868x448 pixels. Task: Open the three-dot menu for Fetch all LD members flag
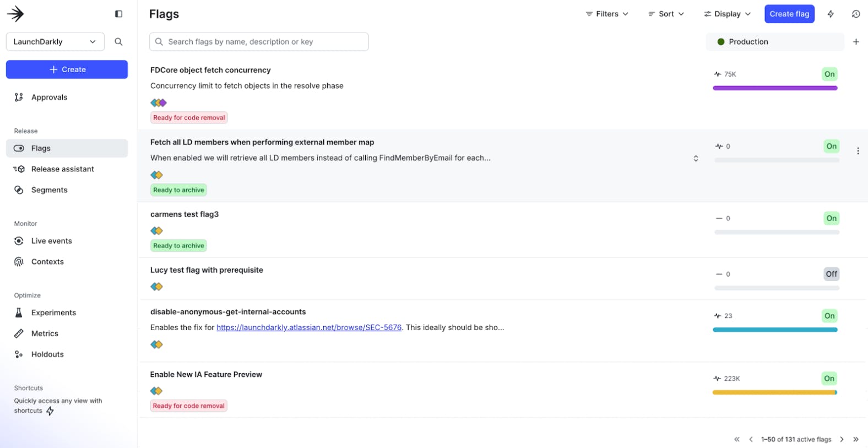click(x=858, y=151)
